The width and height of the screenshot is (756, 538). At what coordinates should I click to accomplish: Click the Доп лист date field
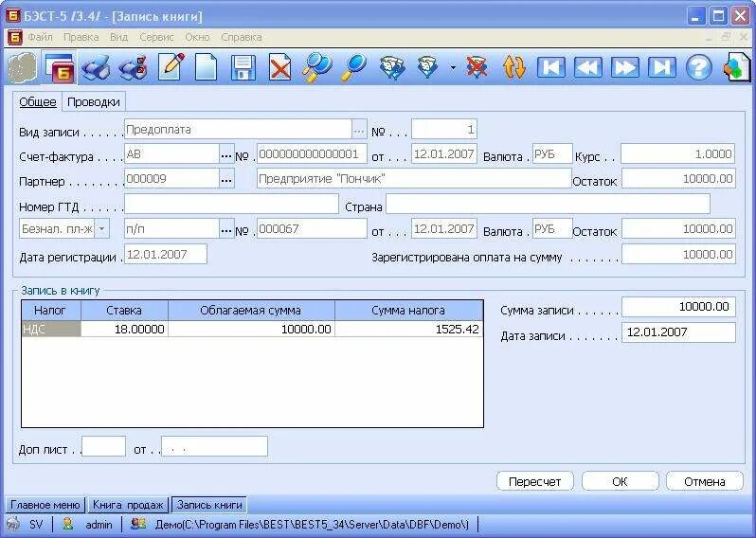click(x=214, y=446)
